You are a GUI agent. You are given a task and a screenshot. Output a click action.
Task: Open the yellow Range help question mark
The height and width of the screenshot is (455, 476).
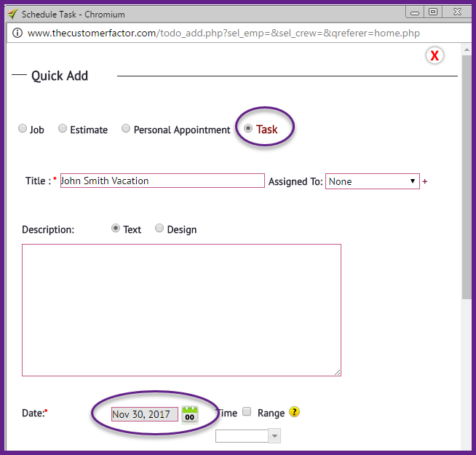point(294,412)
